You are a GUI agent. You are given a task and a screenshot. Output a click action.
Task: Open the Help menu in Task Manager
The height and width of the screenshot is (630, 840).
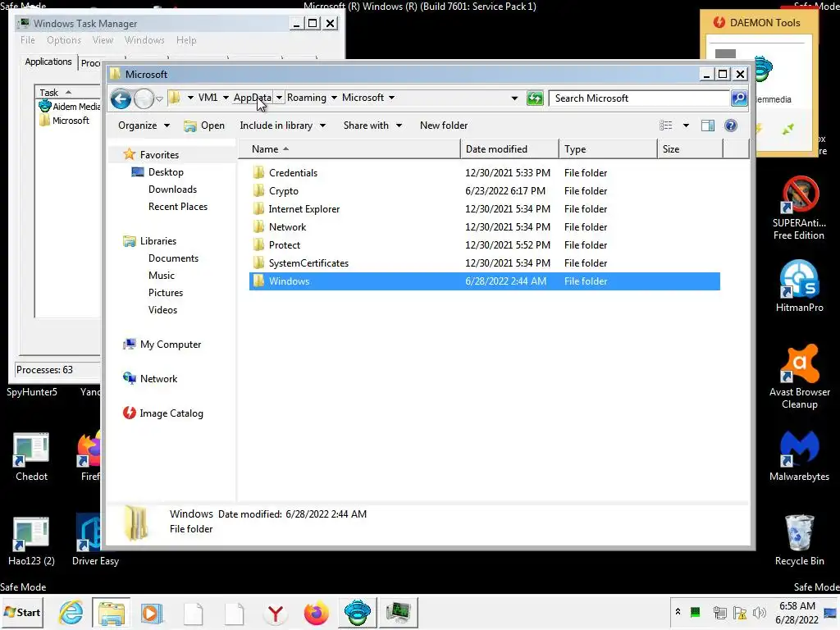186,40
